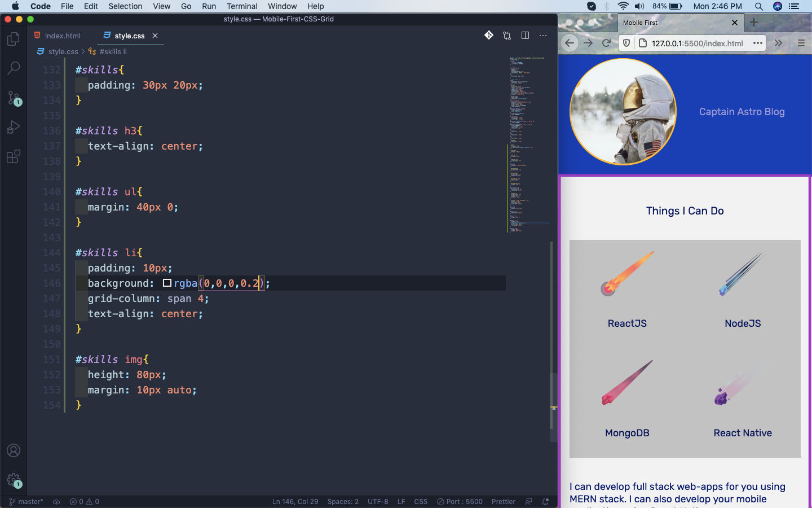Click the master branch indicator in status bar
This screenshot has height=508, width=812.
26,502
